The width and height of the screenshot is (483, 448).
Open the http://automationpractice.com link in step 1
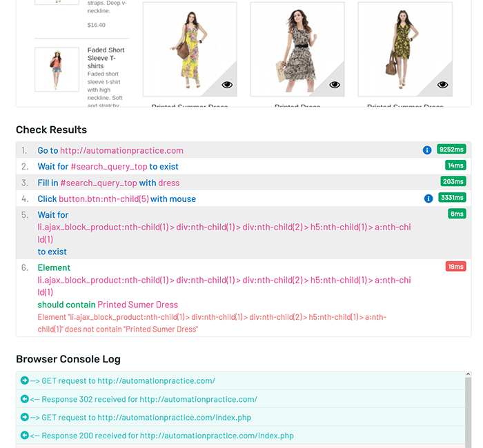(x=121, y=150)
